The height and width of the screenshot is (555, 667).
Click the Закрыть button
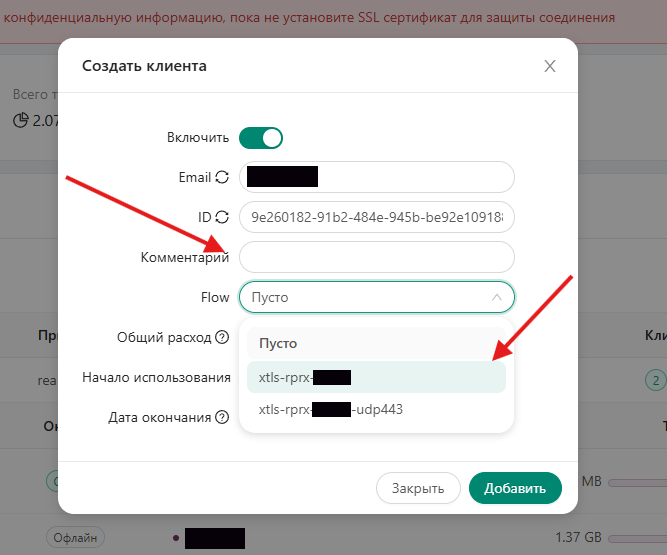[418, 488]
